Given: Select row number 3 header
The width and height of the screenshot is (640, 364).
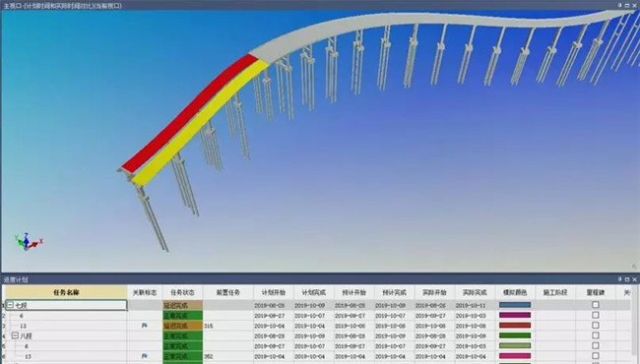Looking at the screenshot, I should pyautogui.click(x=3, y=326).
